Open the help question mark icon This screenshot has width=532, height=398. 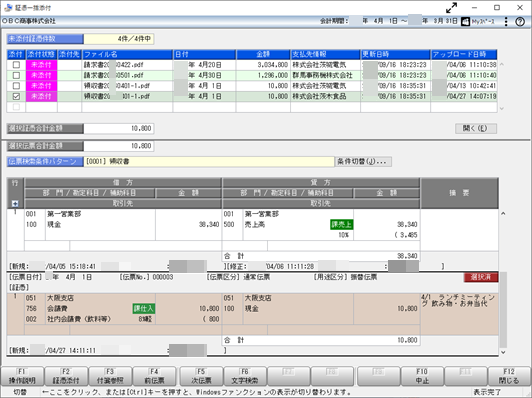[520, 21]
